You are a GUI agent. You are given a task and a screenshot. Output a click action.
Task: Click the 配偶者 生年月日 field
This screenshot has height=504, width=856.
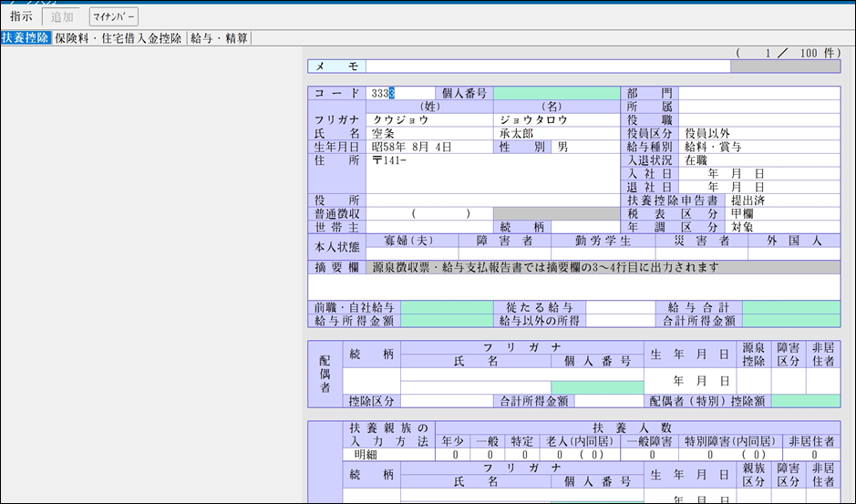click(690, 381)
